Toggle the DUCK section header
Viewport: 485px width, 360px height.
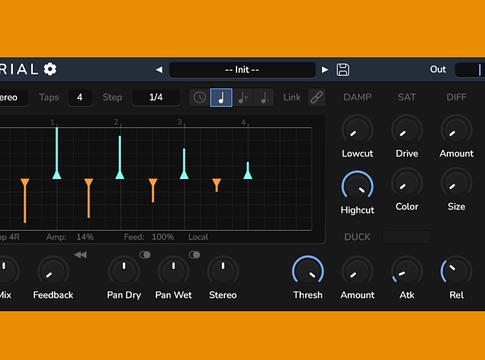coord(357,237)
